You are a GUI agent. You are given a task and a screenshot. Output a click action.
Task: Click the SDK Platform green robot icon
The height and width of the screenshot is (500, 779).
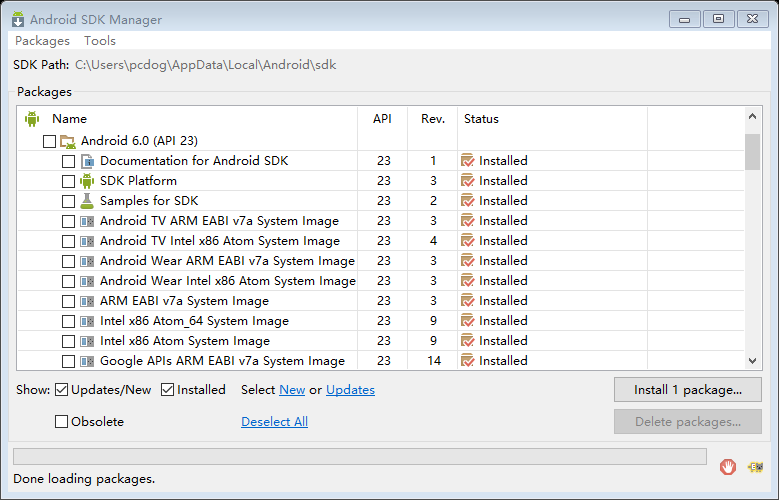pyautogui.click(x=87, y=181)
